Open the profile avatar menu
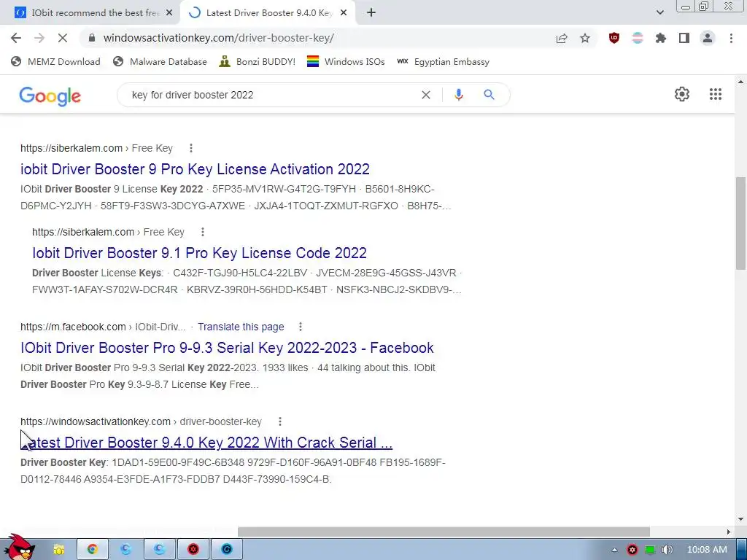Image resolution: width=747 pixels, height=560 pixels. point(708,38)
